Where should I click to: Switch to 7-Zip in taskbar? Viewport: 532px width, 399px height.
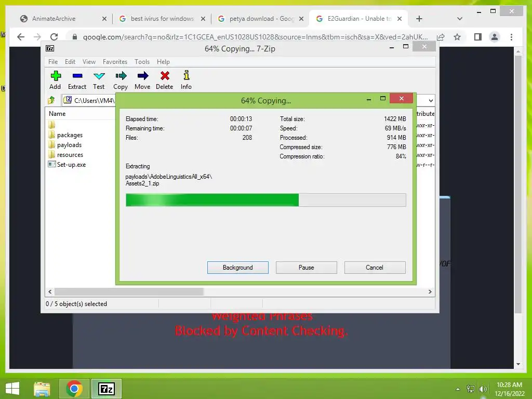pos(107,389)
